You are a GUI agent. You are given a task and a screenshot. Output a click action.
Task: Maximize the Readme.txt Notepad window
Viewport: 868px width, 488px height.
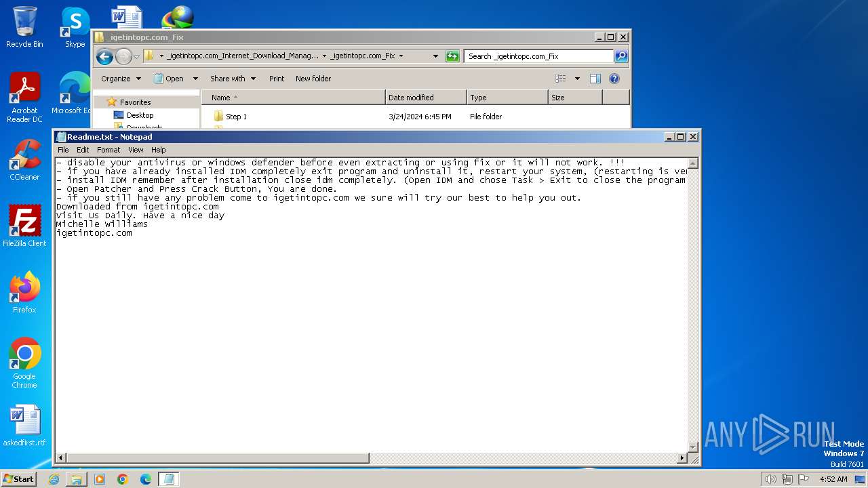681,137
